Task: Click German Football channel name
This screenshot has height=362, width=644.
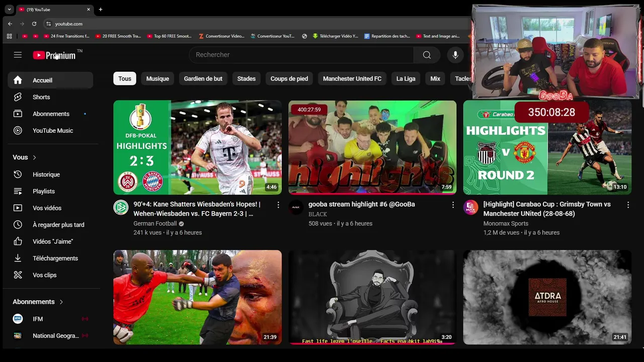Action: click(x=155, y=224)
